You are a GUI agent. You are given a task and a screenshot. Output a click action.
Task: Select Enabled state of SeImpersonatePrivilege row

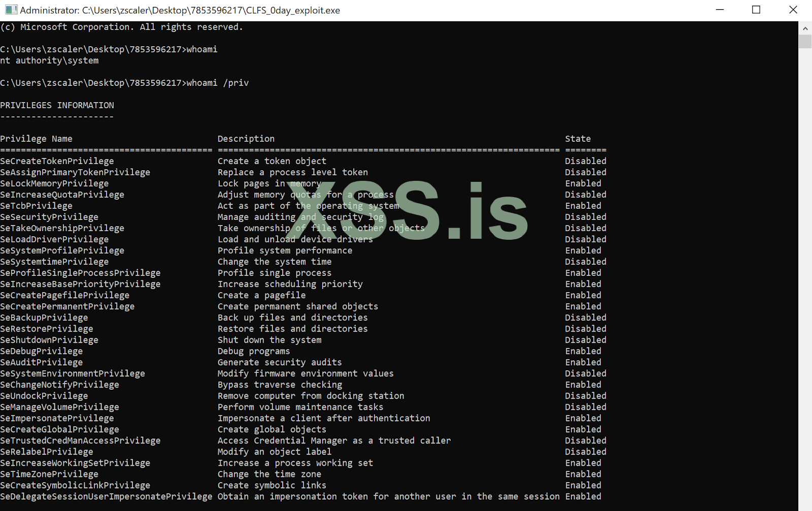click(x=583, y=418)
